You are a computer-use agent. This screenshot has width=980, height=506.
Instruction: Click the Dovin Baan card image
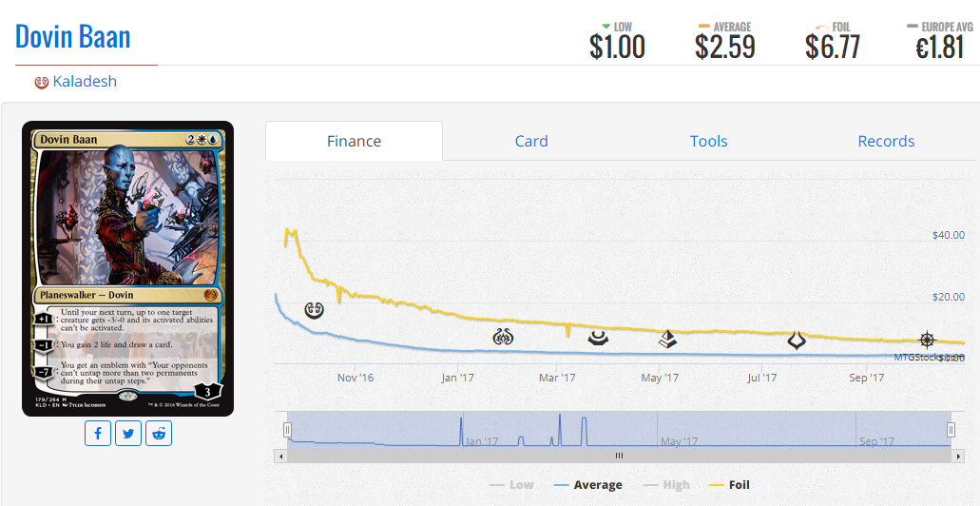(x=127, y=268)
